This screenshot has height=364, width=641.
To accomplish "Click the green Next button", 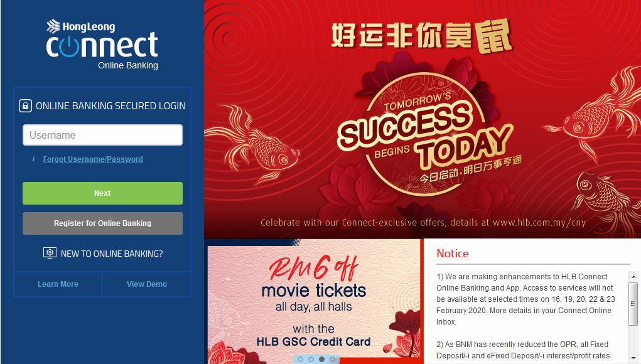I will (x=102, y=193).
